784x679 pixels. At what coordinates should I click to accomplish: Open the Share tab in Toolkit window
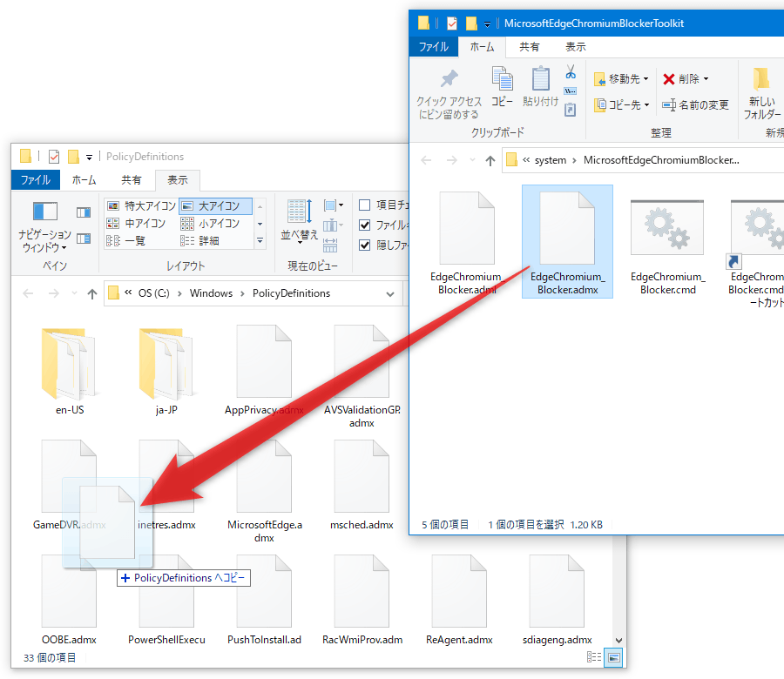[529, 47]
